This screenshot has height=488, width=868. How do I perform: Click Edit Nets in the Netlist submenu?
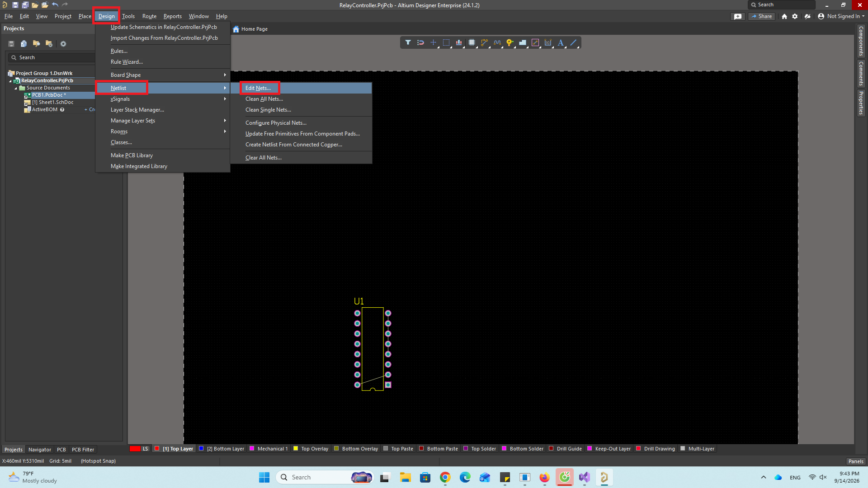click(x=258, y=88)
